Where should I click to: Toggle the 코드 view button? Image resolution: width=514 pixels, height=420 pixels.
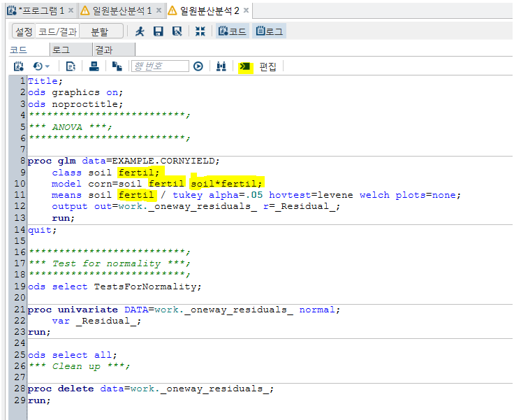[x=232, y=31]
